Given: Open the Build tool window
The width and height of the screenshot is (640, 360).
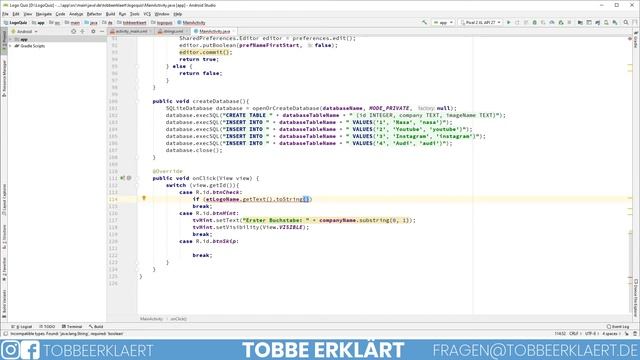Looking at the screenshot, I should coord(96,327).
